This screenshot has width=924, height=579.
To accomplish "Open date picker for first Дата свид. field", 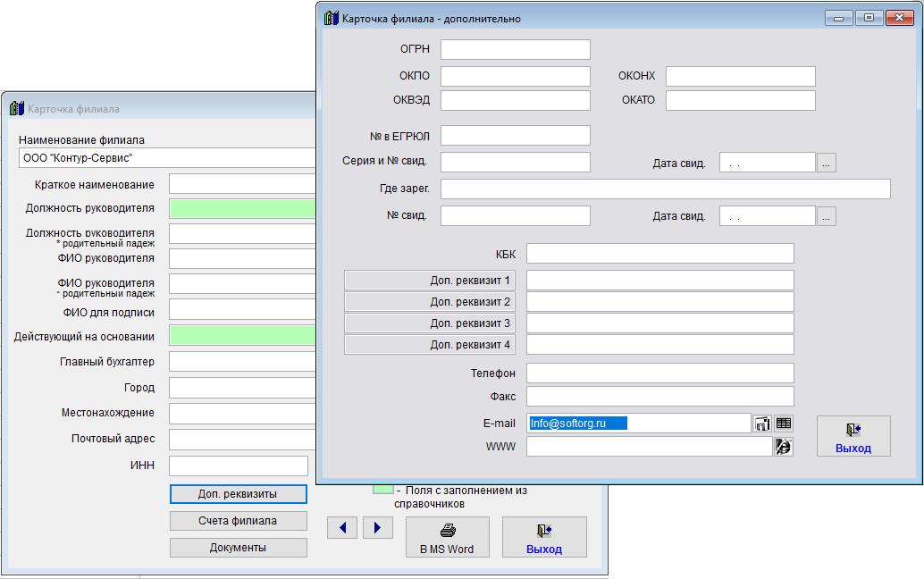I will point(827,163).
